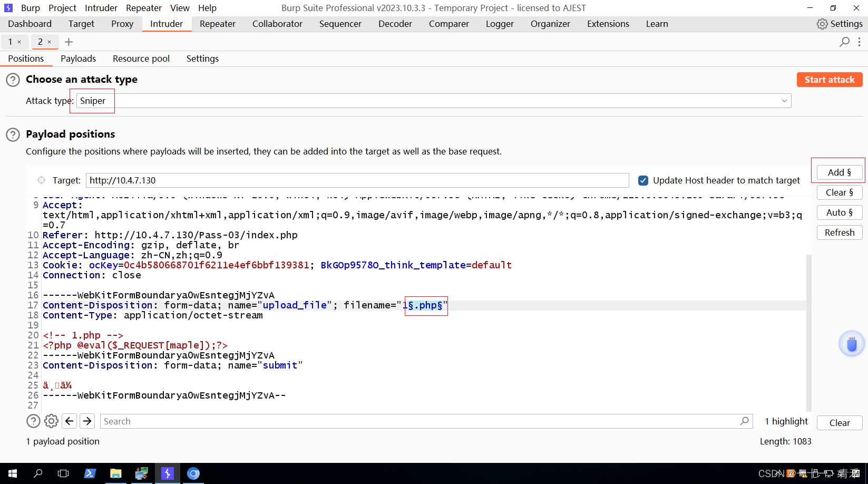This screenshot has height=484, width=868.
Task: Open help for Choose an attack type
Action: 13,80
